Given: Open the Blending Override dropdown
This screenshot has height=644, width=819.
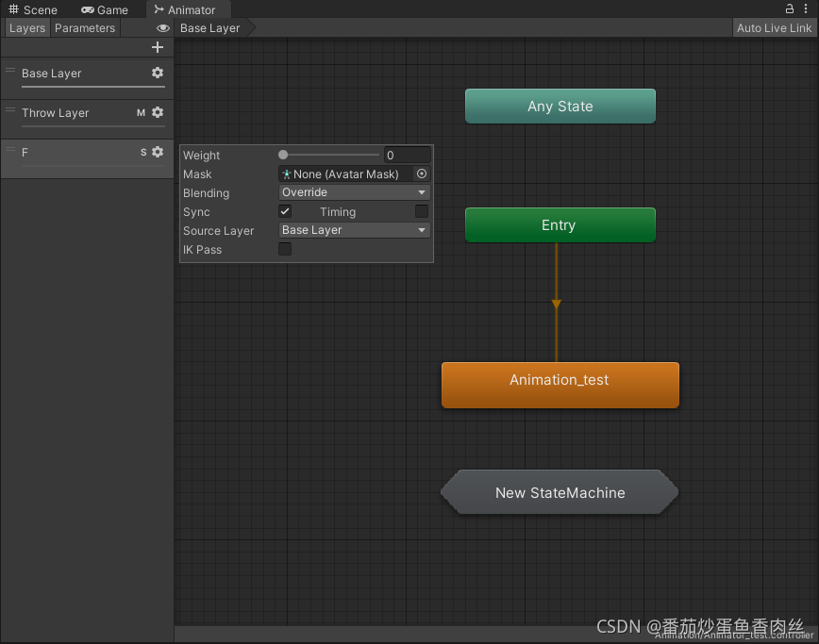Looking at the screenshot, I should point(354,192).
